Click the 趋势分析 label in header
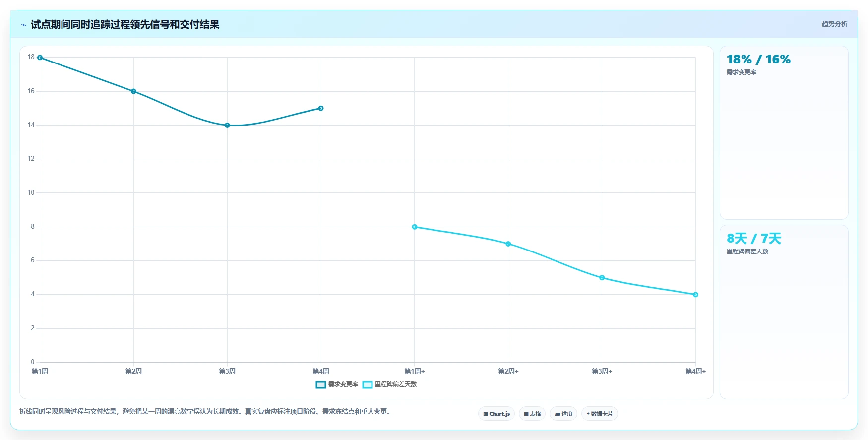Screen dimensions: 868x440 click(834, 24)
